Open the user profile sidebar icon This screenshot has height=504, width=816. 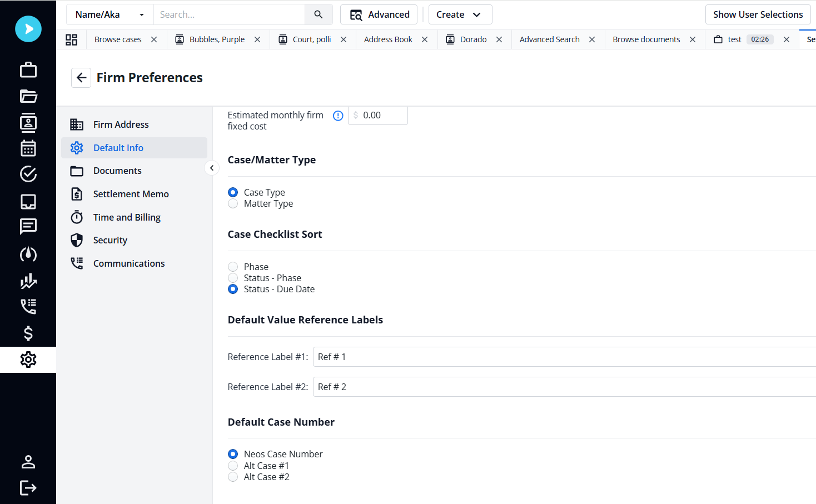click(x=28, y=462)
